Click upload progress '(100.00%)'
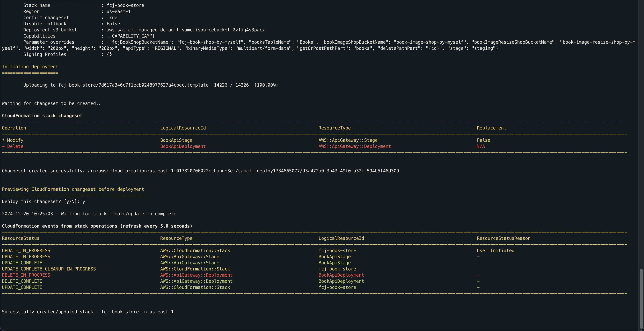This screenshot has height=331, width=644. [266, 85]
